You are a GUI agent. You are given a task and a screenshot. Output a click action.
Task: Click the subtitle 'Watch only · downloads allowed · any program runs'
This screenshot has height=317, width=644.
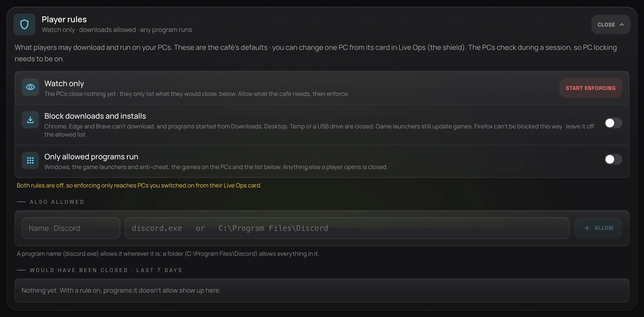pos(117,30)
